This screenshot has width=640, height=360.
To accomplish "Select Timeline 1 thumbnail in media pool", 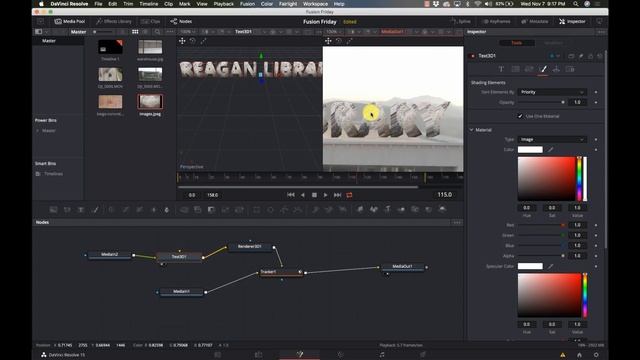I will point(110,47).
